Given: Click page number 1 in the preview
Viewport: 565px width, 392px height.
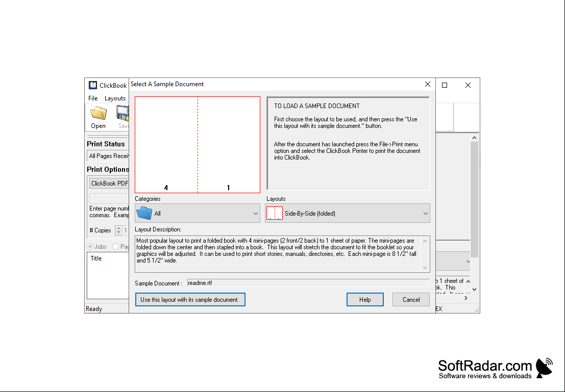Looking at the screenshot, I should [x=229, y=188].
